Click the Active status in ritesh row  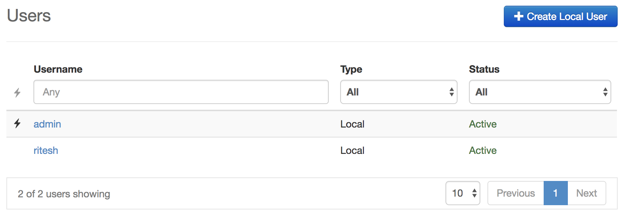pyautogui.click(x=482, y=150)
